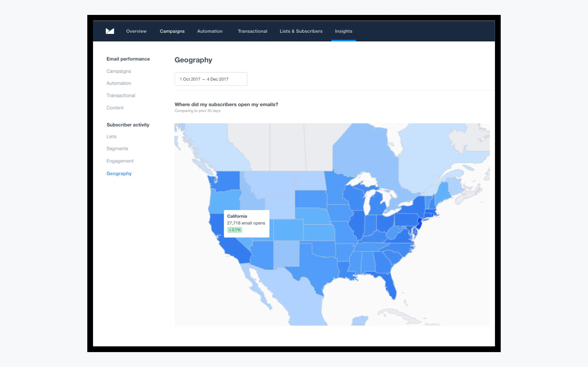View Content email performance report
Image resolution: width=588 pixels, height=367 pixels.
tap(115, 108)
